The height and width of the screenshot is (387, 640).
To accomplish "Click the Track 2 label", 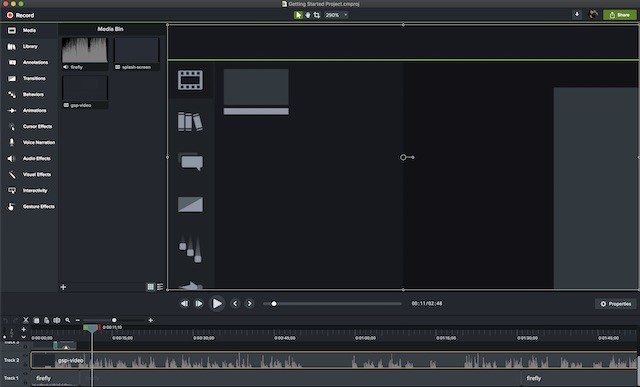I will point(11,360).
